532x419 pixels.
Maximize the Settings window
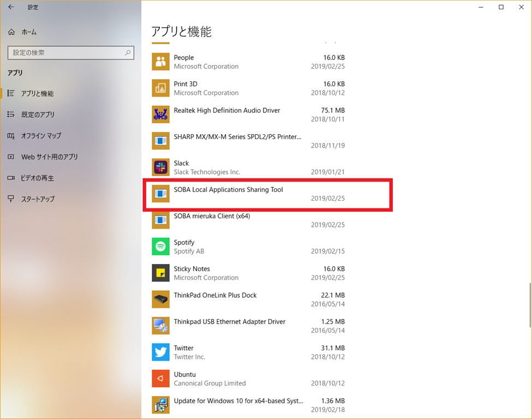click(x=501, y=7)
